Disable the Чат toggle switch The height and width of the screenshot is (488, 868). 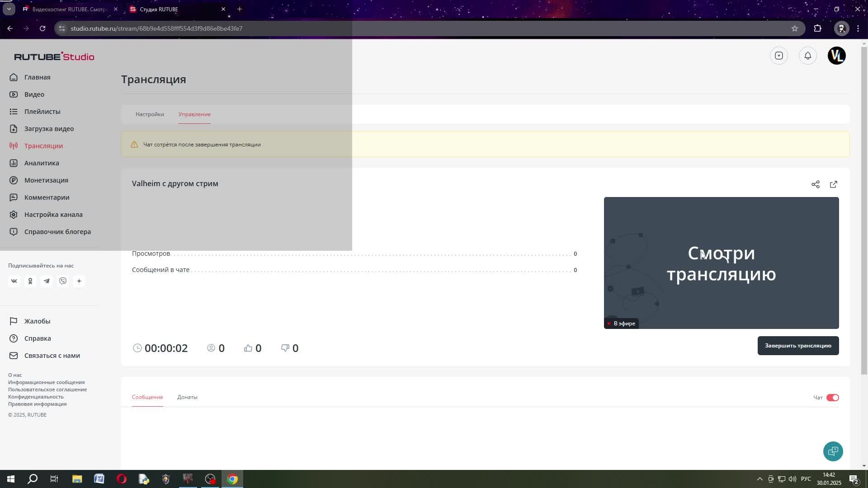[832, 398]
